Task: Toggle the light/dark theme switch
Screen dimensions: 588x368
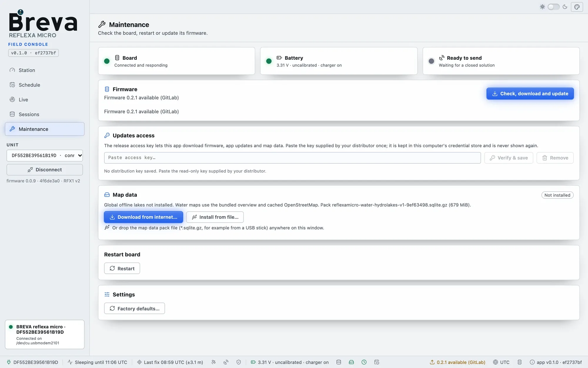Action: (x=553, y=7)
